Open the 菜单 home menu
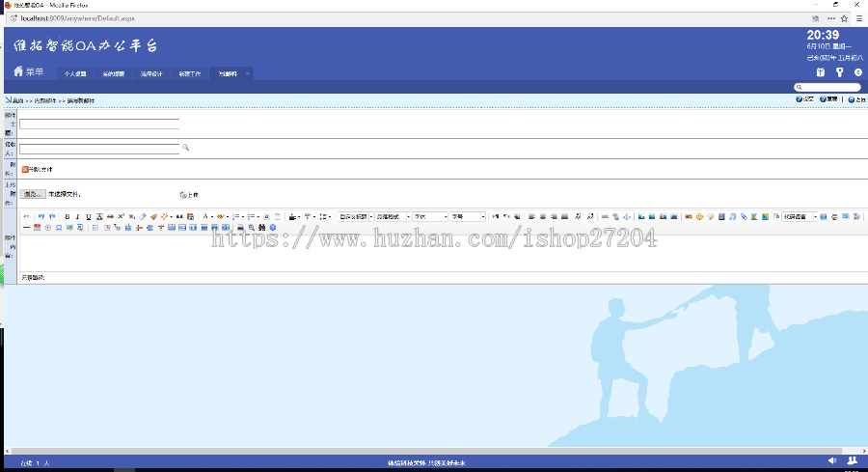This screenshot has height=472, width=868. pyautogui.click(x=28, y=72)
